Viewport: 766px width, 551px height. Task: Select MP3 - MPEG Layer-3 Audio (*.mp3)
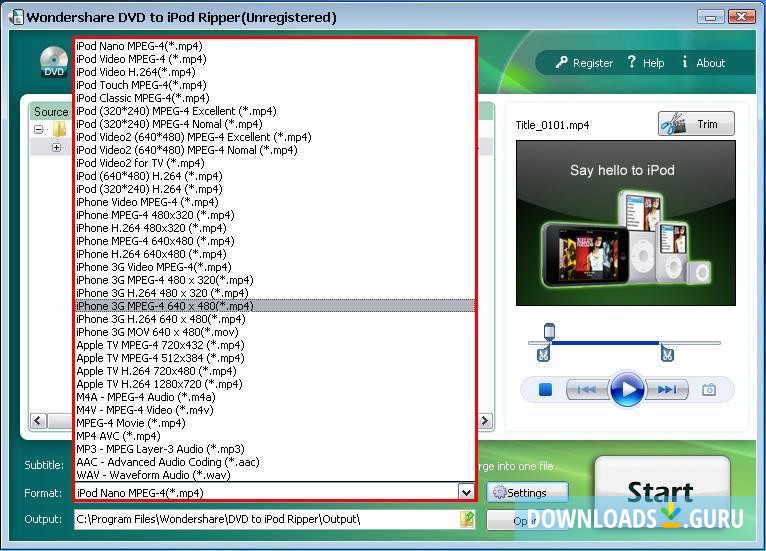click(x=275, y=449)
